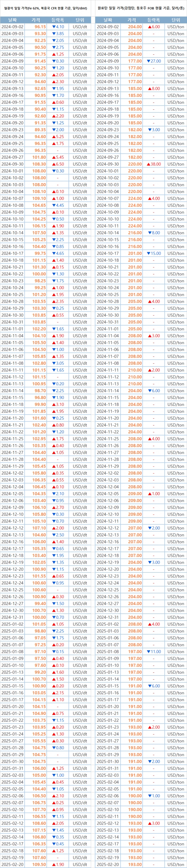Click the red up arrow beside 3.10

[54, 404]
